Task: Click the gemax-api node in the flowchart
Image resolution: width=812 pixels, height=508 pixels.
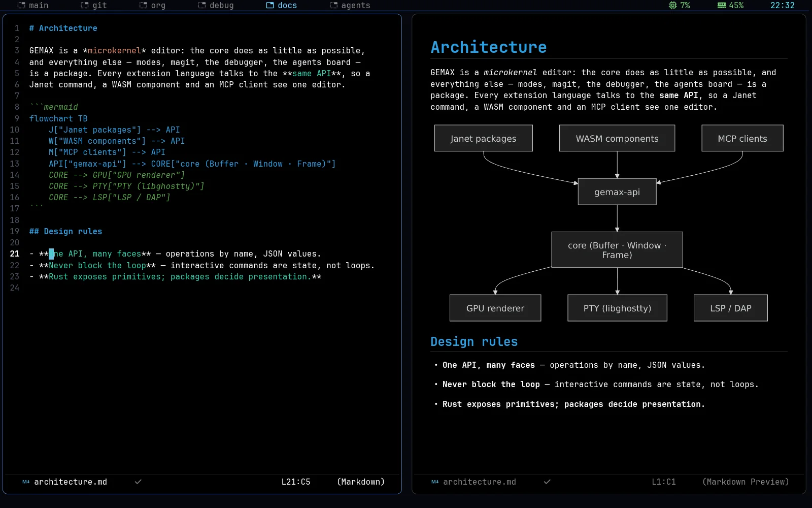Action: point(617,192)
